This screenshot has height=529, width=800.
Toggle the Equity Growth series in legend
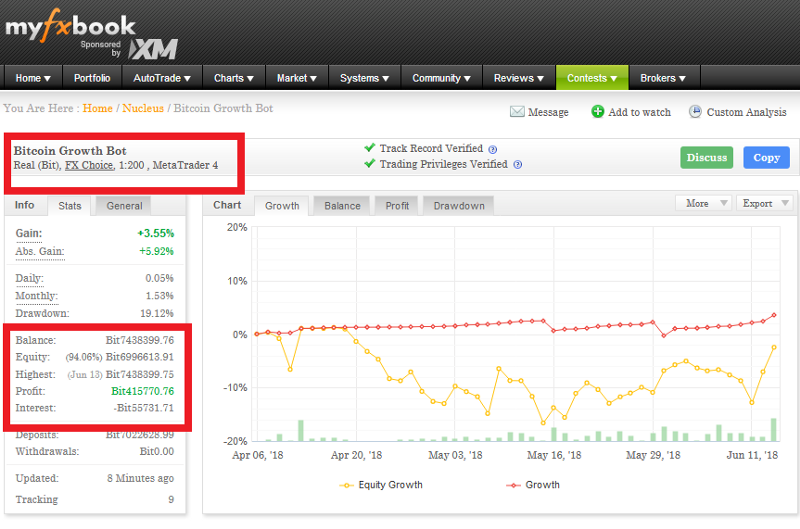point(381,485)
